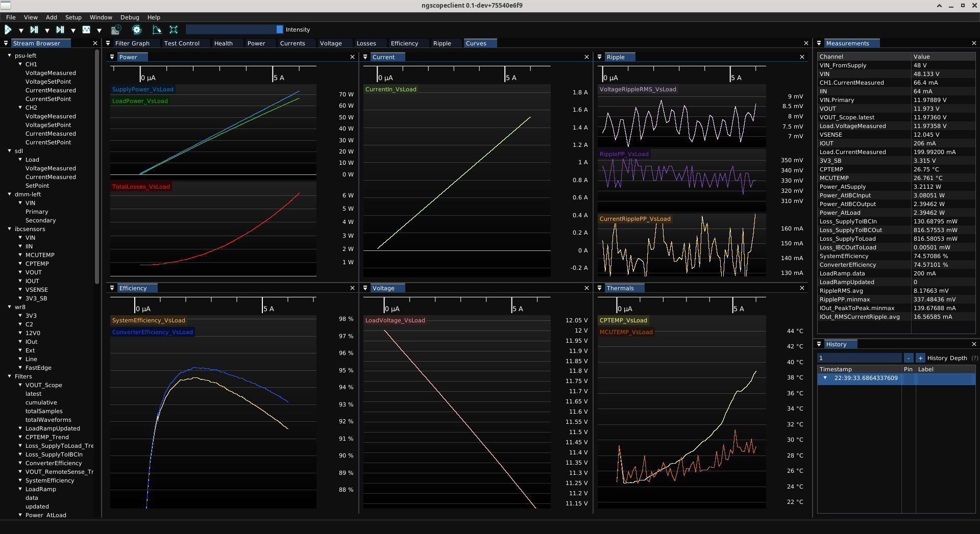Screen dimensions: 980x534
Task: Open the Debug menu
Action: coord(130,17)
